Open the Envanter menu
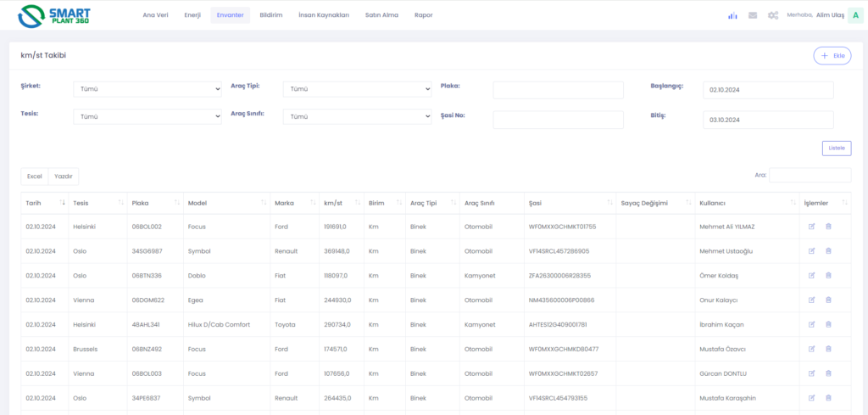Screen dimensions: 868x415 pyautogui.click(x=230, y=15)
